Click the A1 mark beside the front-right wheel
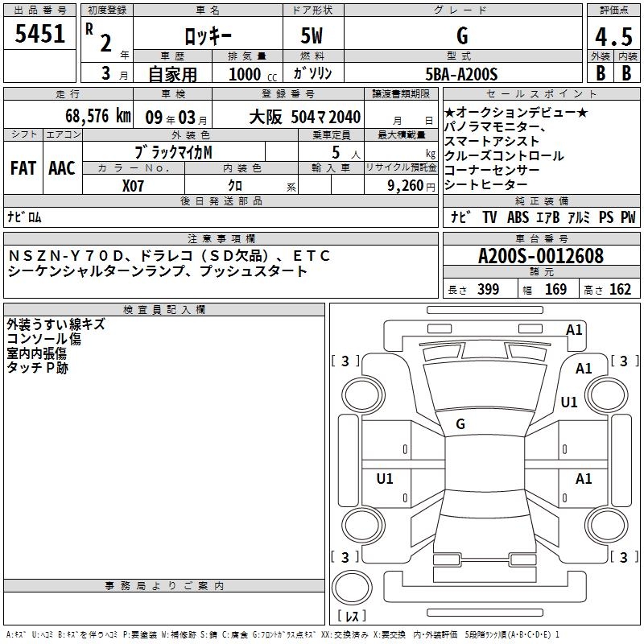The image size is (644, 644). coord(584,368)
